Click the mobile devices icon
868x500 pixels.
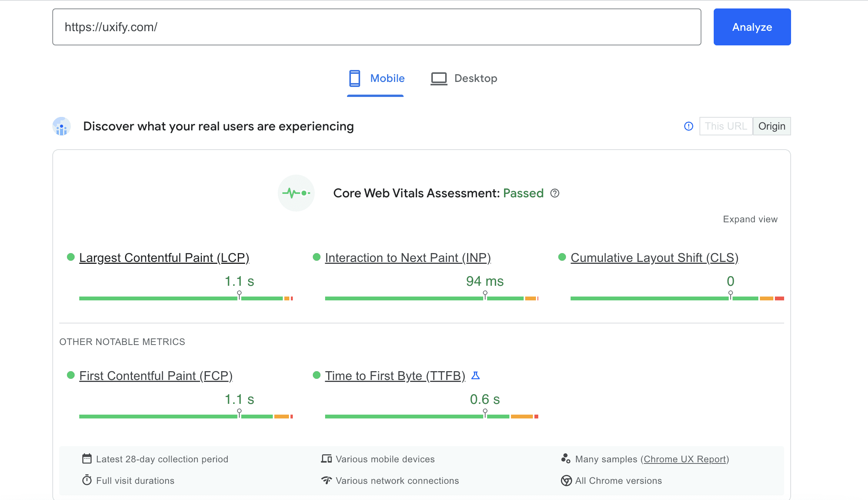point(325,458)
